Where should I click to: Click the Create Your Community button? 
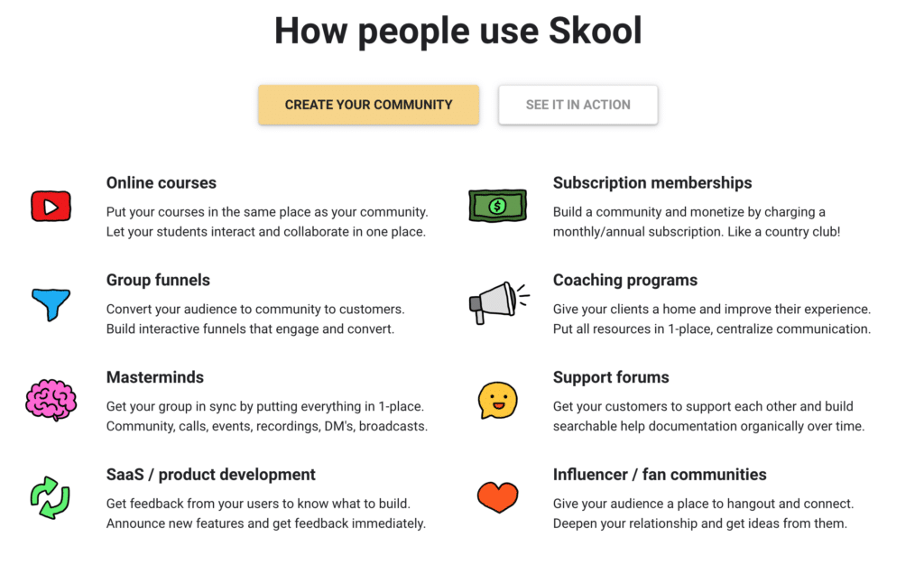(368, 105)
